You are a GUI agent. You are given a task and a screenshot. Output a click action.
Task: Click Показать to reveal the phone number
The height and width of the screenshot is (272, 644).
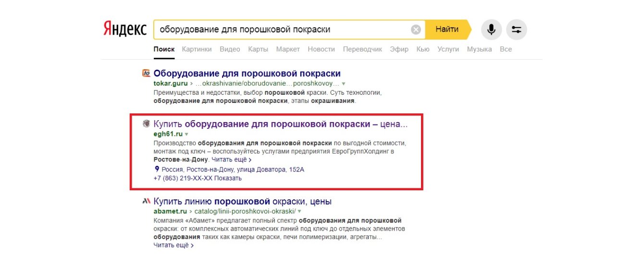point(229,178)
